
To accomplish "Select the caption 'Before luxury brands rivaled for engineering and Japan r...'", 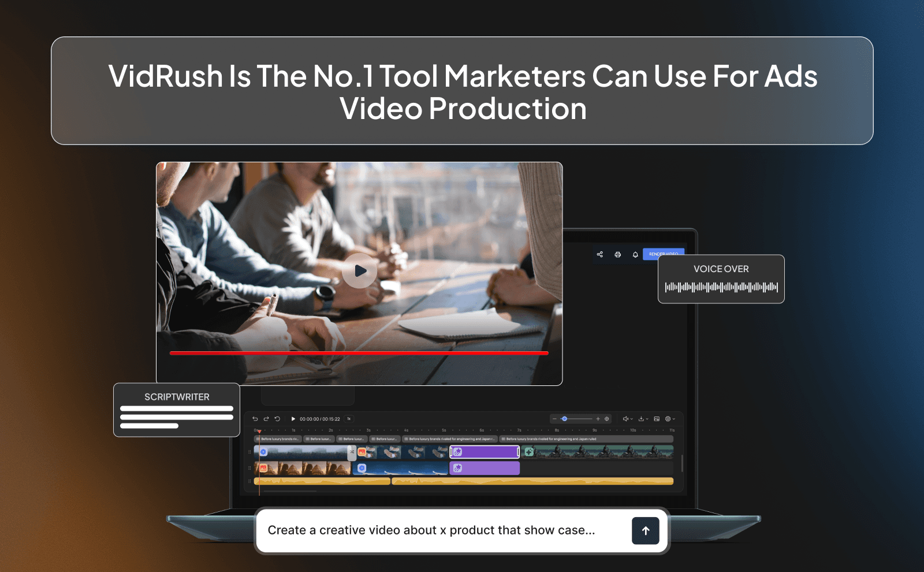I will point(449,439).
